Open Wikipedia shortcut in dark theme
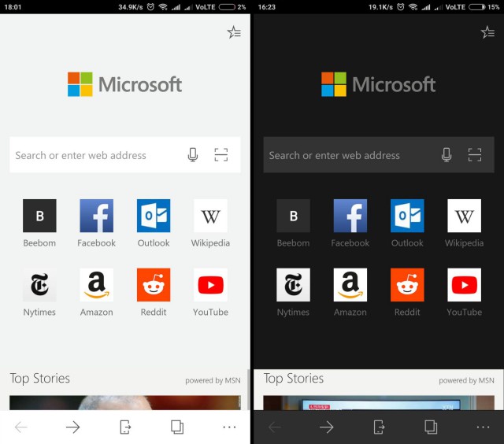Image resolution: width=504 pixels, height=444 pixels. click(464, 224)
